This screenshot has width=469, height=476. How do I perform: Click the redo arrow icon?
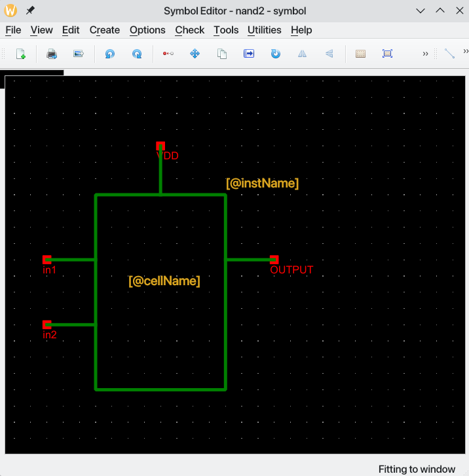click(137, 54)
